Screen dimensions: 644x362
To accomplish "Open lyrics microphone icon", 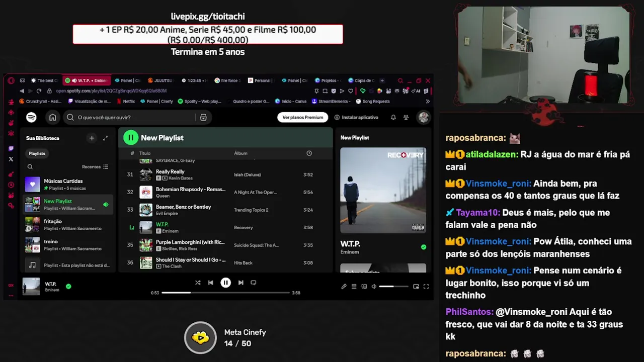I will click(x=344, y=287).
